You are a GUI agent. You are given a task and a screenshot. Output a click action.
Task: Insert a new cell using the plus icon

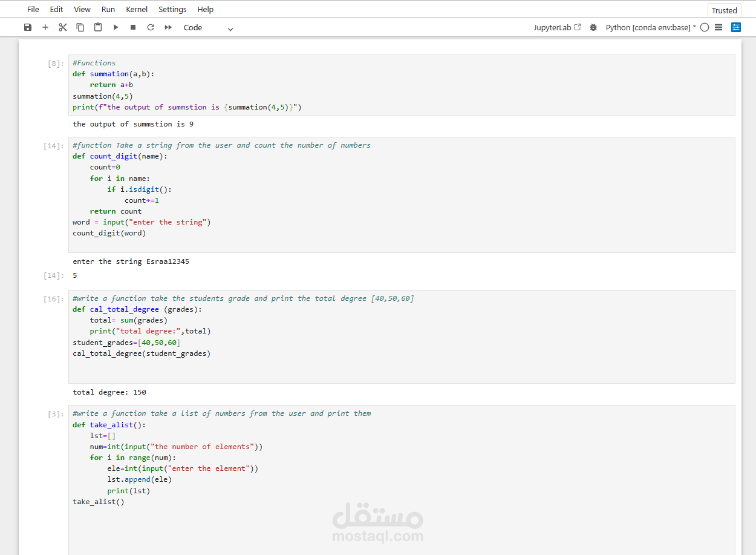pos(45,27)
